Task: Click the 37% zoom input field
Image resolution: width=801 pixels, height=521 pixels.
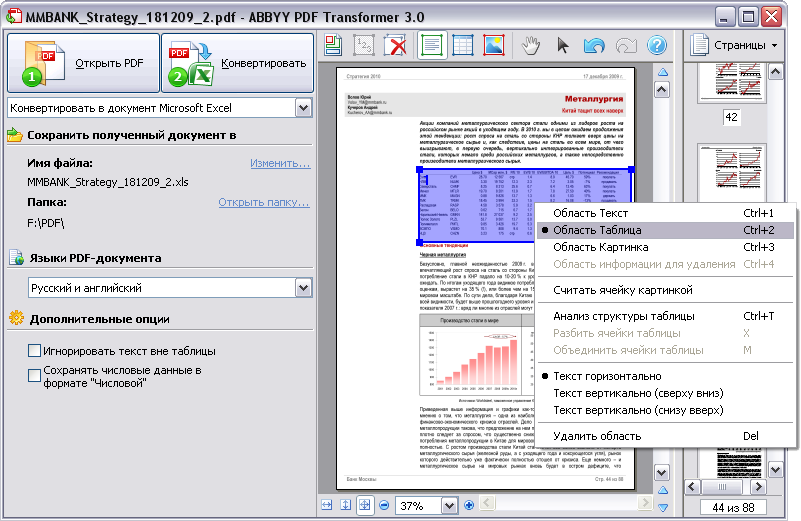Action: coord(418,506)
